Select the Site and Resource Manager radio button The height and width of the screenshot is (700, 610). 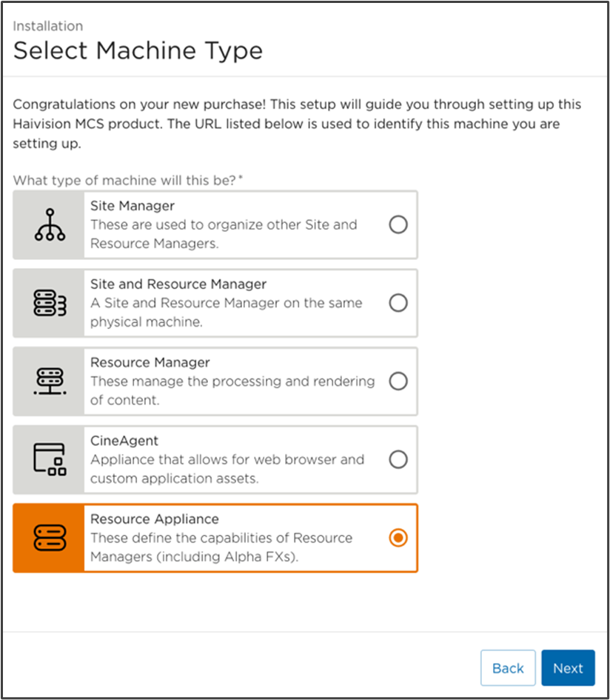pyautogui.click(x=398, y=302)
